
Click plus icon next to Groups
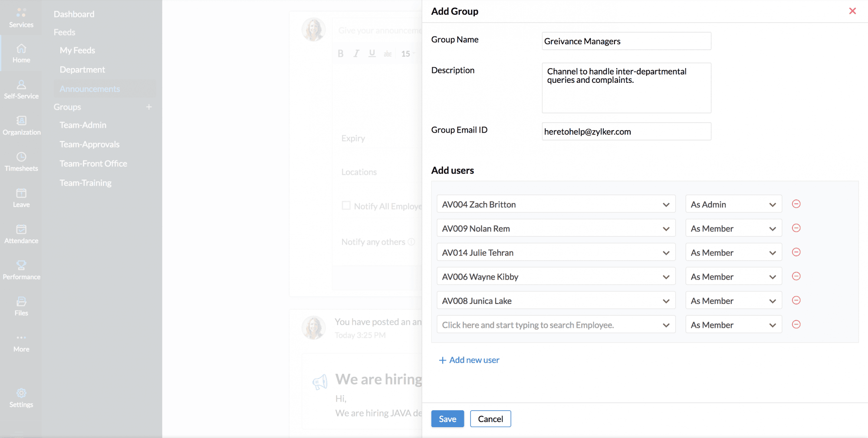tap(149, 107)
